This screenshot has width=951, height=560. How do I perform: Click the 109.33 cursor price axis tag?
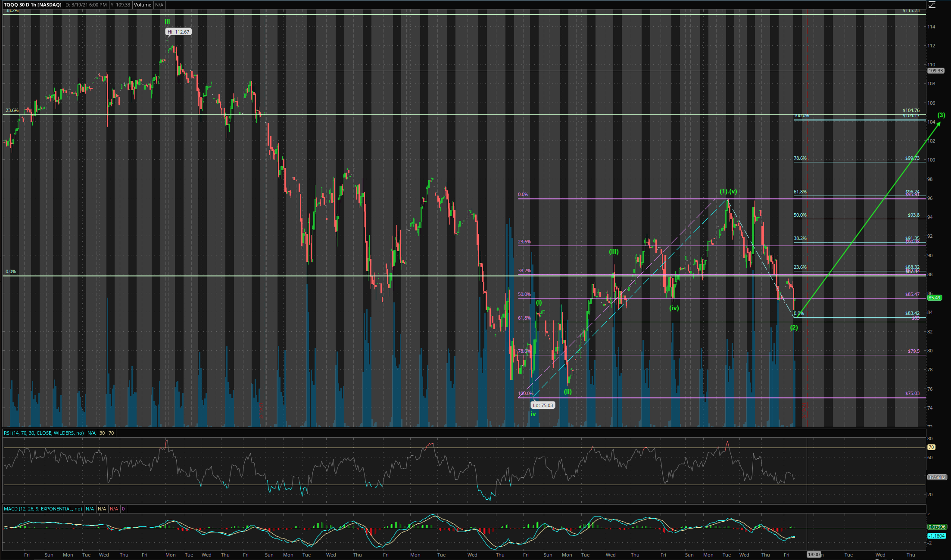[x=935, y=71]
